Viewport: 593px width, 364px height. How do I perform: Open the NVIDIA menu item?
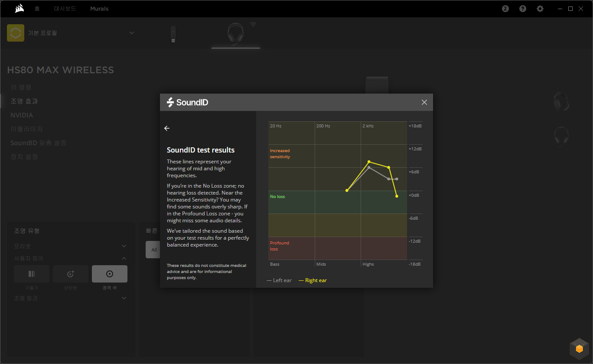[22, 115]
